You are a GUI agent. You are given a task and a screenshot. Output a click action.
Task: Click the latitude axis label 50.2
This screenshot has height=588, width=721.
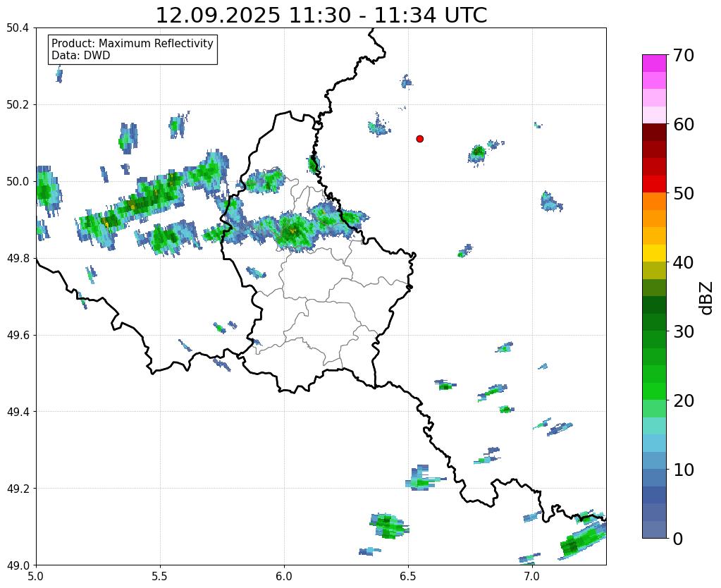pyautogui.click(x=18, y=105)
